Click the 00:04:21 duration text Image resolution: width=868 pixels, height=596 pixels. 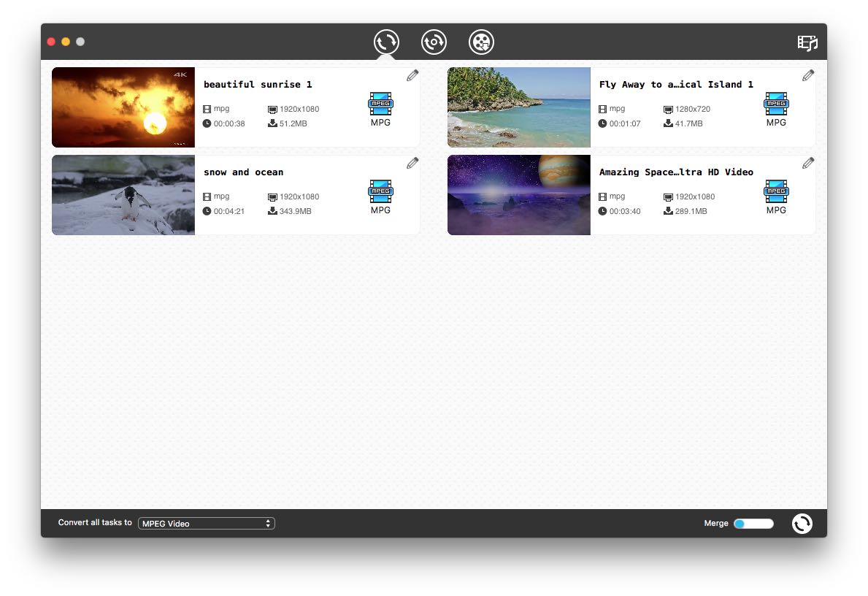[x=229, y=211]
